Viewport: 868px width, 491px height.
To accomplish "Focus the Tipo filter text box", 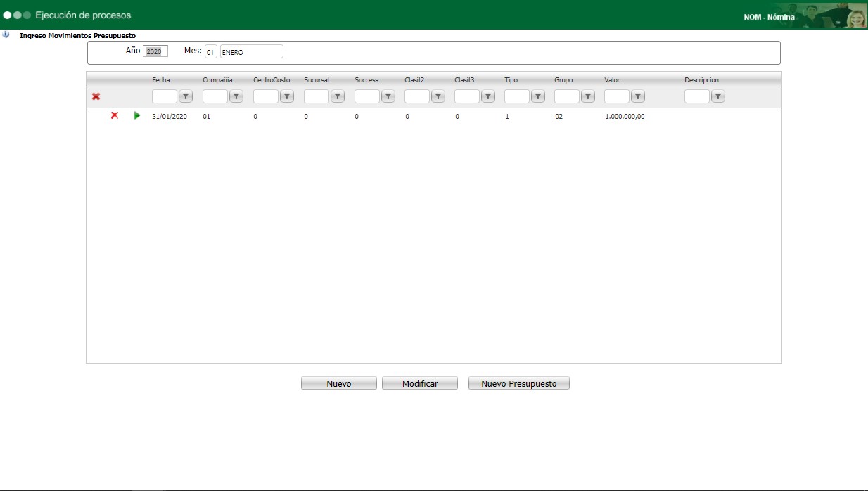I will [x=517, y=96].
